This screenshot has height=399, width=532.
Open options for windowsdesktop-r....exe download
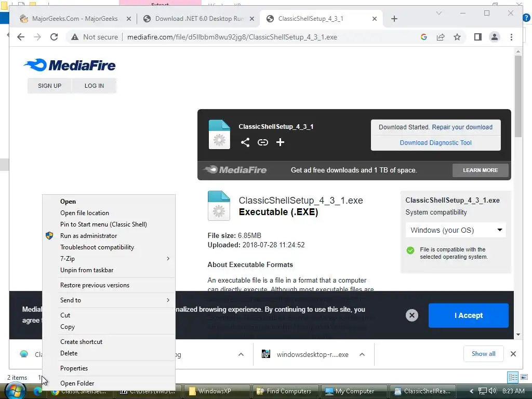pos(362,354)
